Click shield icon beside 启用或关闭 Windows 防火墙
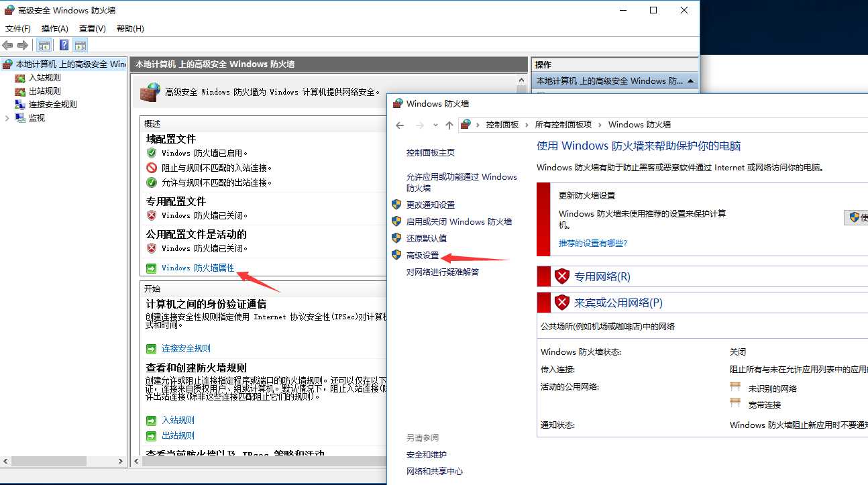The width and height of the screenshot is (868, 485). (396, 221)
